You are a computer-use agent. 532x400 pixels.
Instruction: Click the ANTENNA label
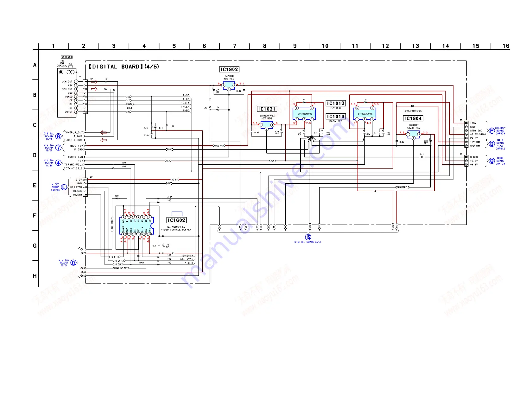pyautogui.click(x=67, y=57)
